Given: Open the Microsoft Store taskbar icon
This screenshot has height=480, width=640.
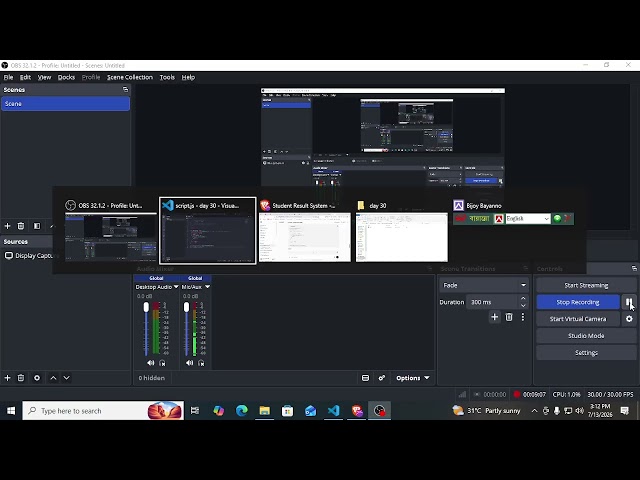Looking at the screenshot, I should (287, 411).
